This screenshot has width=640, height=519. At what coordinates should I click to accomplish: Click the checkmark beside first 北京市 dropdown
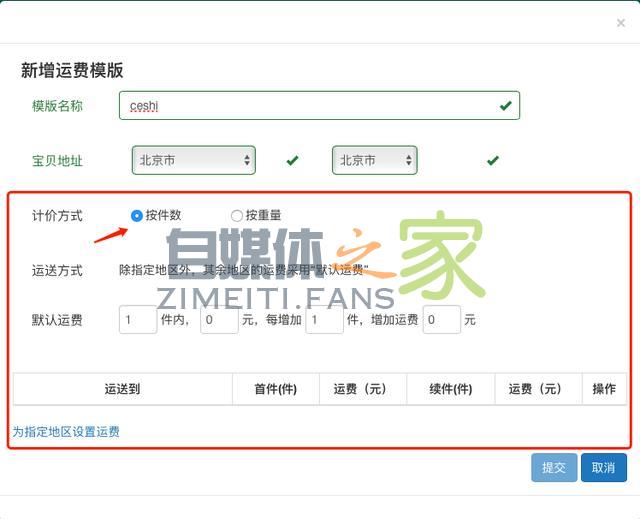[292, 160]
